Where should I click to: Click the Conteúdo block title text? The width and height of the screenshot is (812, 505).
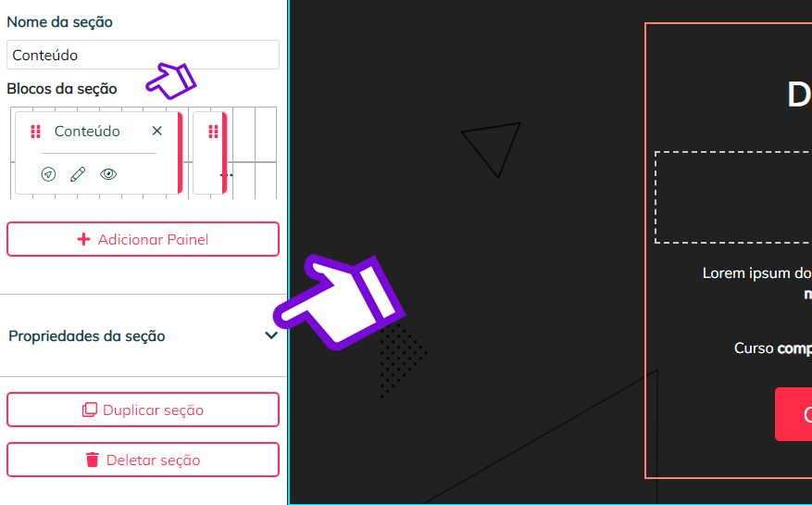[x=87, y=132]
